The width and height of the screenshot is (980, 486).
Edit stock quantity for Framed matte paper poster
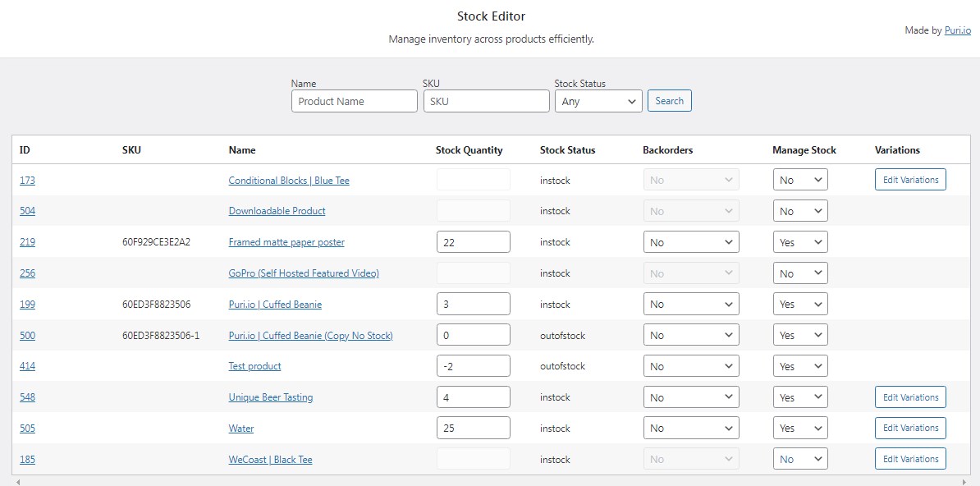473,242
